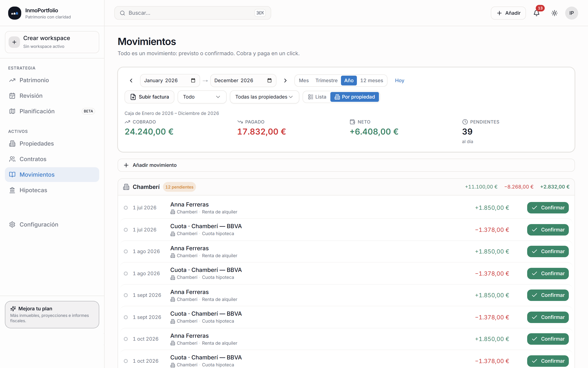Toggle status circle for 1 sept Cuota BBVA
The height and width of the screenshot is (368, 588).
126,317
